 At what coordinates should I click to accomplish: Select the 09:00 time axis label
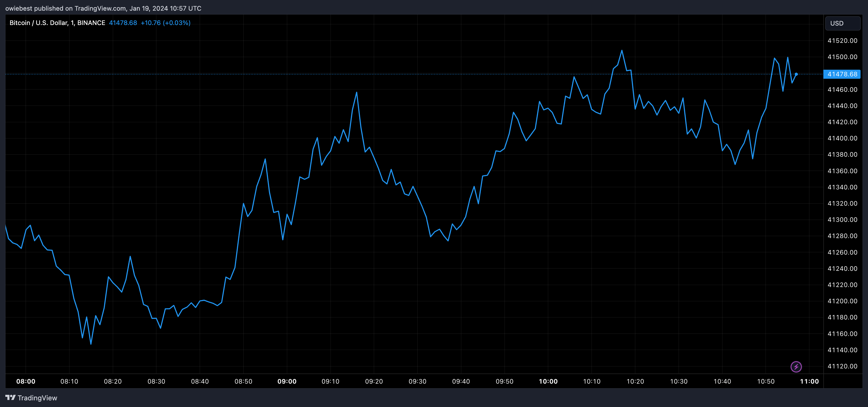pyautogui.click(x=287, y=381)
